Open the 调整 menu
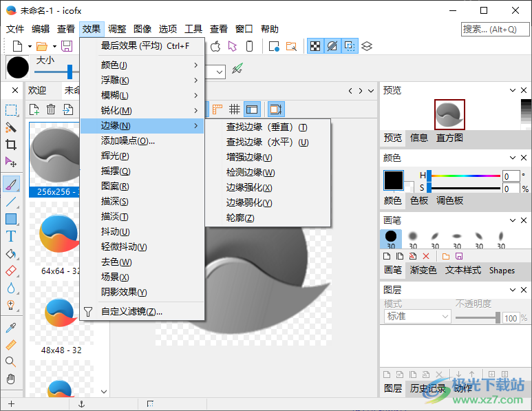Viewport: 532px width, 411px height. (x=117, y=29)
